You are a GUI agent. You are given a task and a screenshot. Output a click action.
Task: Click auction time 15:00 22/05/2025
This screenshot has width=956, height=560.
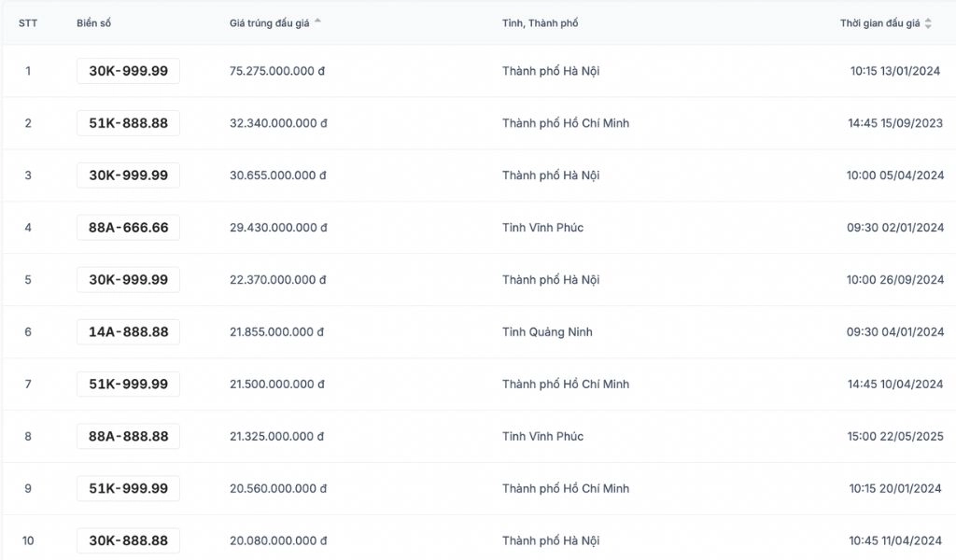pyautogui.click(x=895, y=436)
